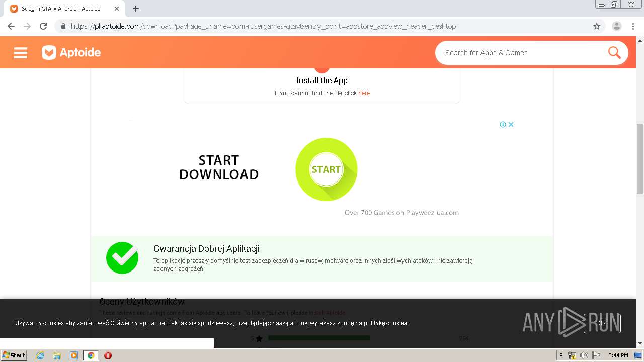Click the Action Center flag icon

[596, 355]
